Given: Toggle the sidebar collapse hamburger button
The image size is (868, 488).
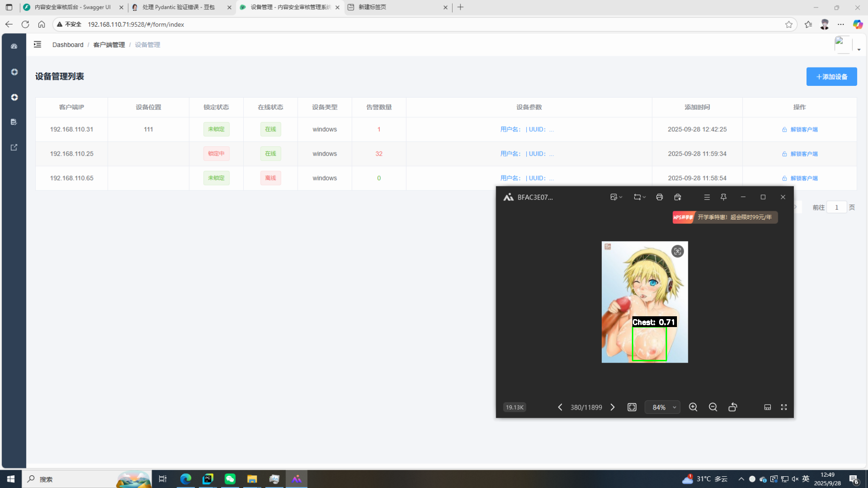Looking at the screenshot, I should (x=38, y=45).
